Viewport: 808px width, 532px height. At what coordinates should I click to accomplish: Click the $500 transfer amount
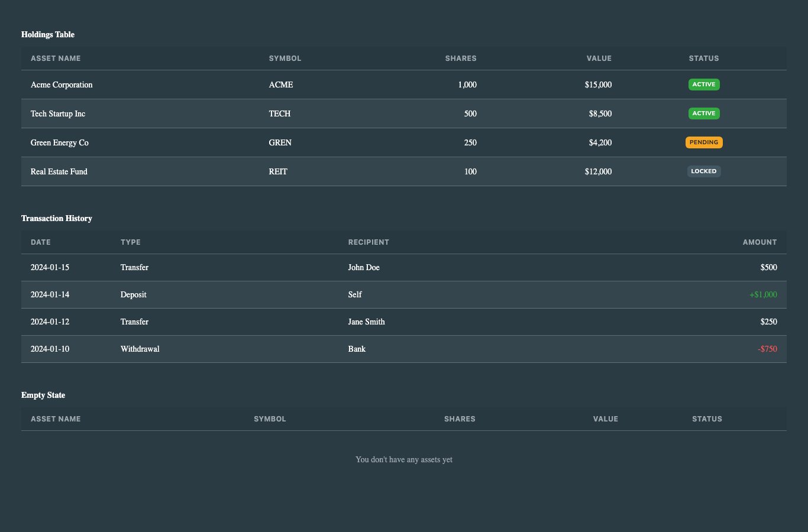pyautogui.click(x=769, y=267)
